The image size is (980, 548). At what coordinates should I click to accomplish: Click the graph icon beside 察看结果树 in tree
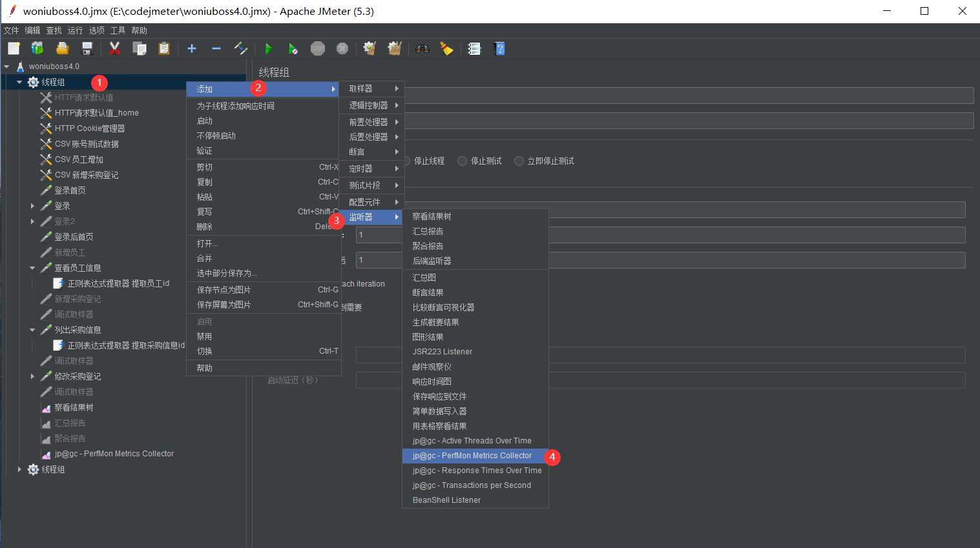46,407
